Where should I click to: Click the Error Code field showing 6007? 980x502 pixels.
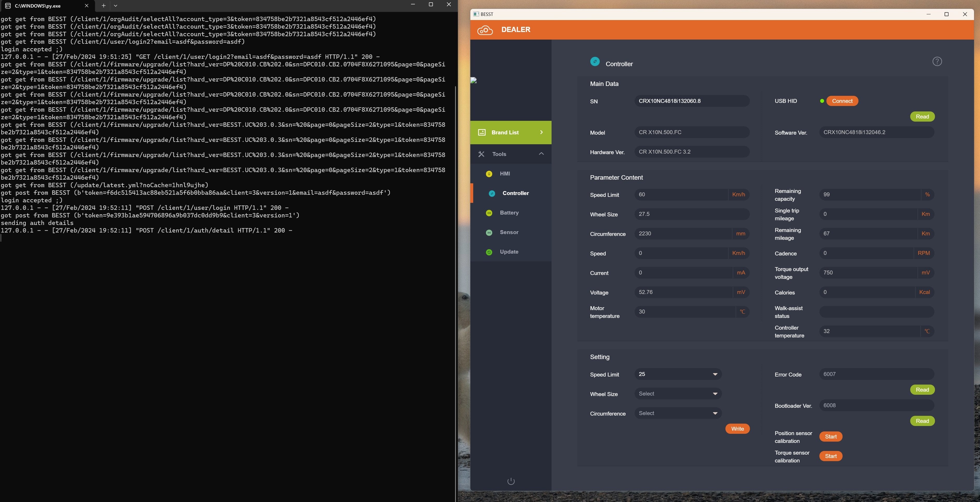(876, 374)
